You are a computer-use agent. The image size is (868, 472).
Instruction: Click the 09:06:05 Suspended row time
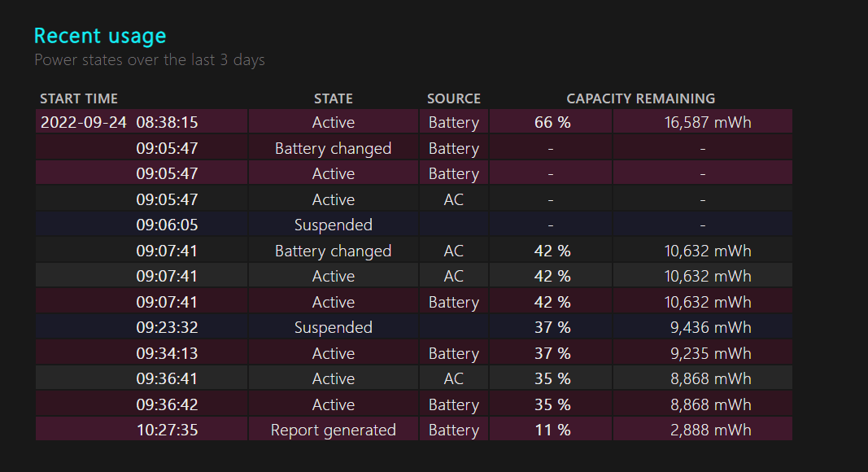coord(167,225)
